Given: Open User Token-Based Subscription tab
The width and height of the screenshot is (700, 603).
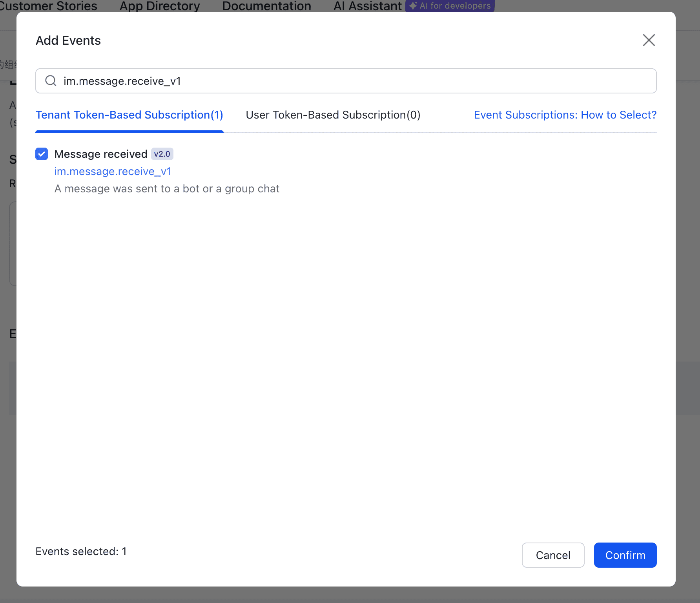Looking at the screenshot, I should [333, 115].
